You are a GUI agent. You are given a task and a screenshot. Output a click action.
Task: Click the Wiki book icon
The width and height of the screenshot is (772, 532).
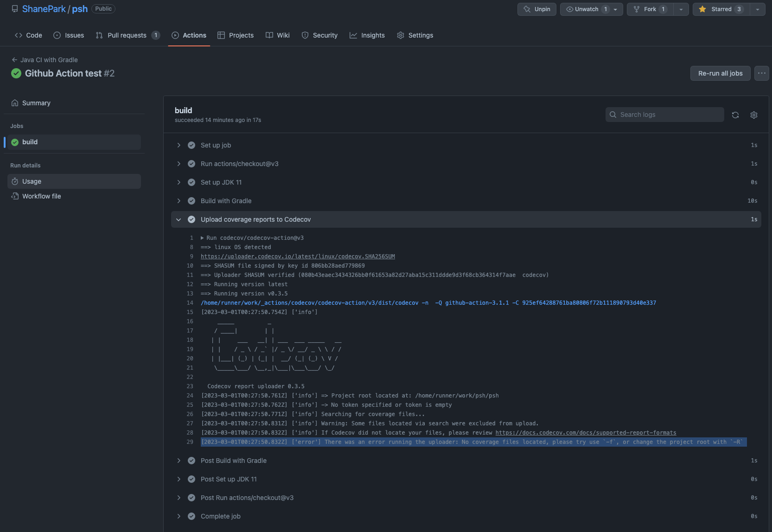(269, 35)
